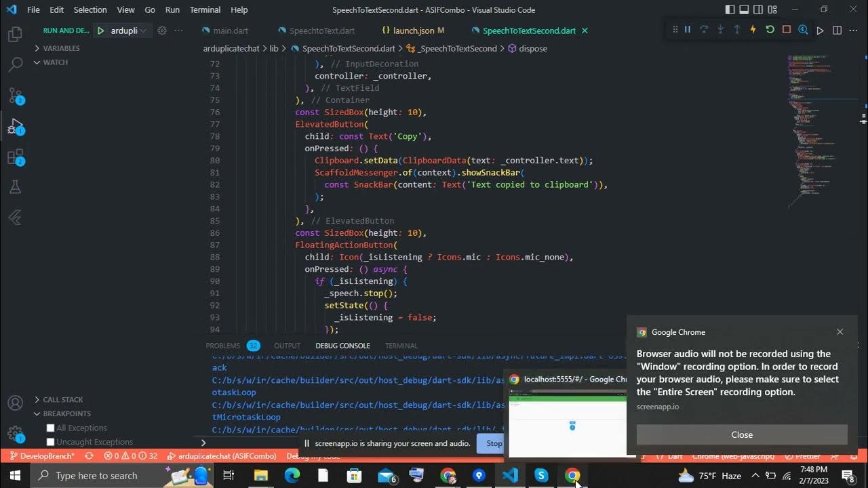This screenshot has height=488, width=868.
Task: Click the Hot Reload lightning icon
Action: [753, 30]
